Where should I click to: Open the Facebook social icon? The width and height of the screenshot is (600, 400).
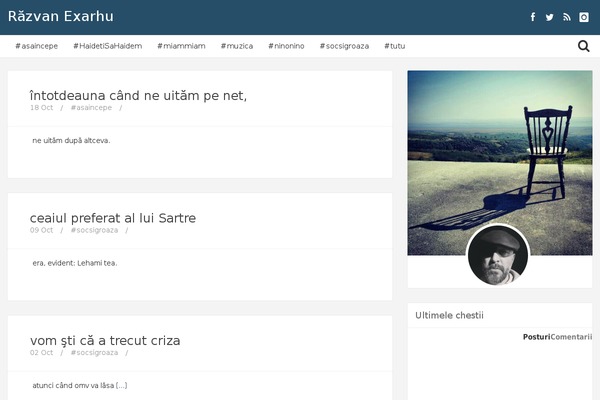point(533,17)
